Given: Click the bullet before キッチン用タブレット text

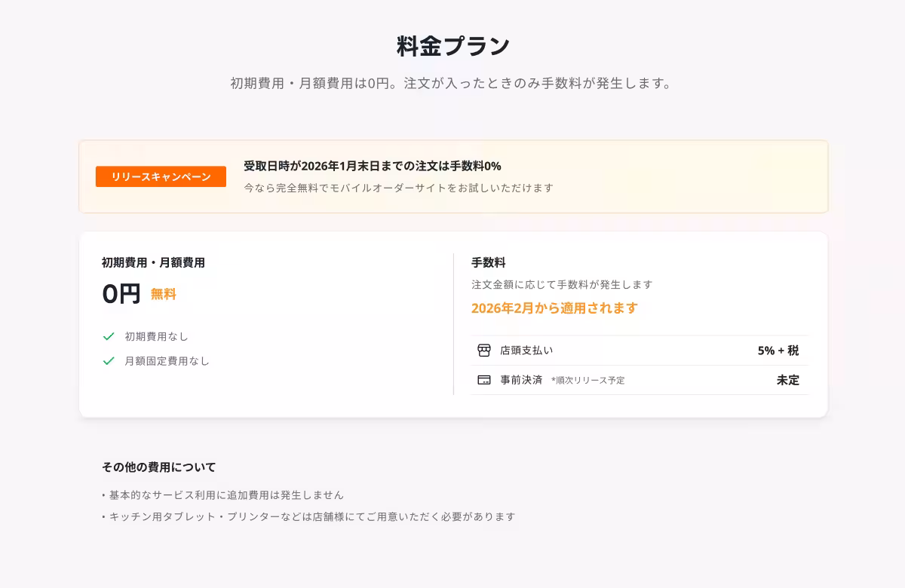Looking at the screenshot, I should (103, 516).
